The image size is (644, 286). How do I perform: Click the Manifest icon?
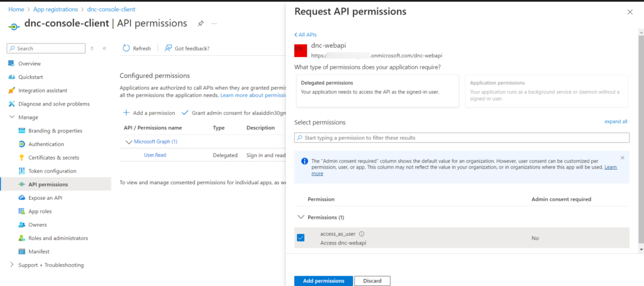point(22,251)
